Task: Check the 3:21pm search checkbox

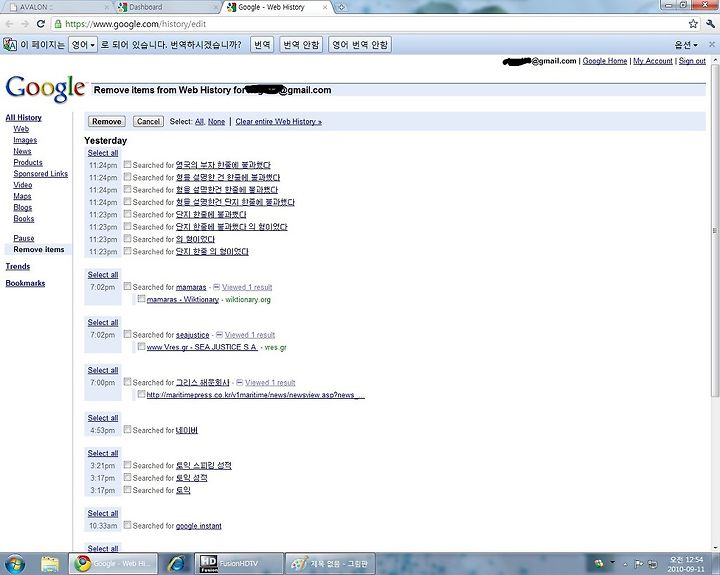Action: 127,465
